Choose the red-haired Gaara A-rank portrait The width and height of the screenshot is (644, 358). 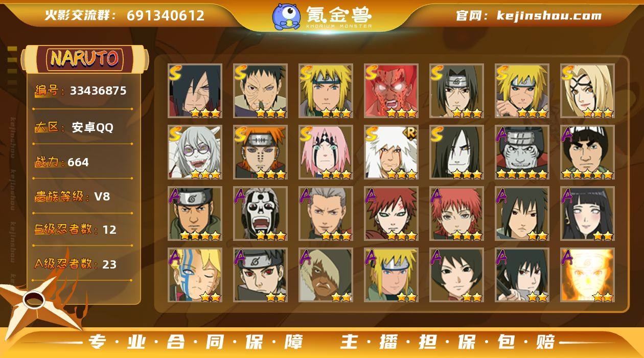tap(391, 214)
